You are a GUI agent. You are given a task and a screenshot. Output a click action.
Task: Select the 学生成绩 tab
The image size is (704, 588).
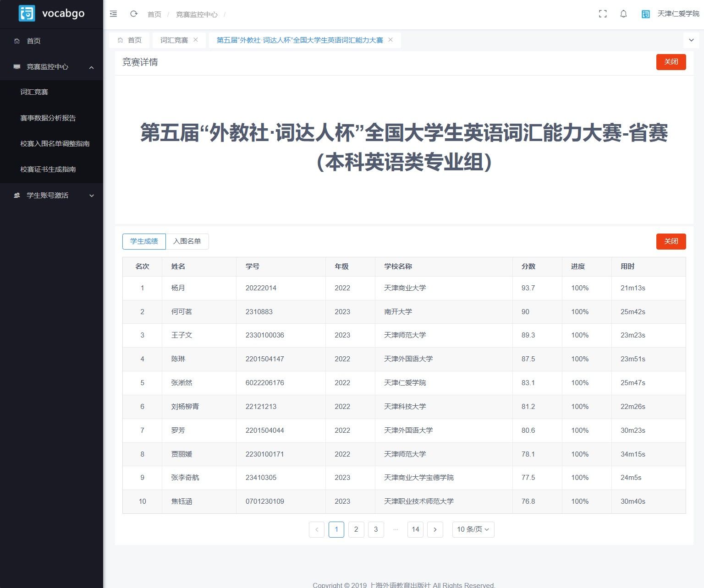144,241
